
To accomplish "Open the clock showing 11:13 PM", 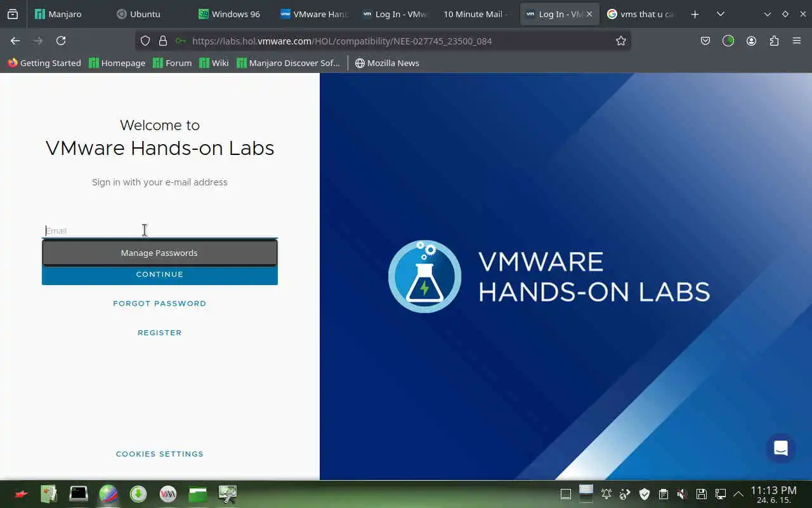I will coord(773,495).
